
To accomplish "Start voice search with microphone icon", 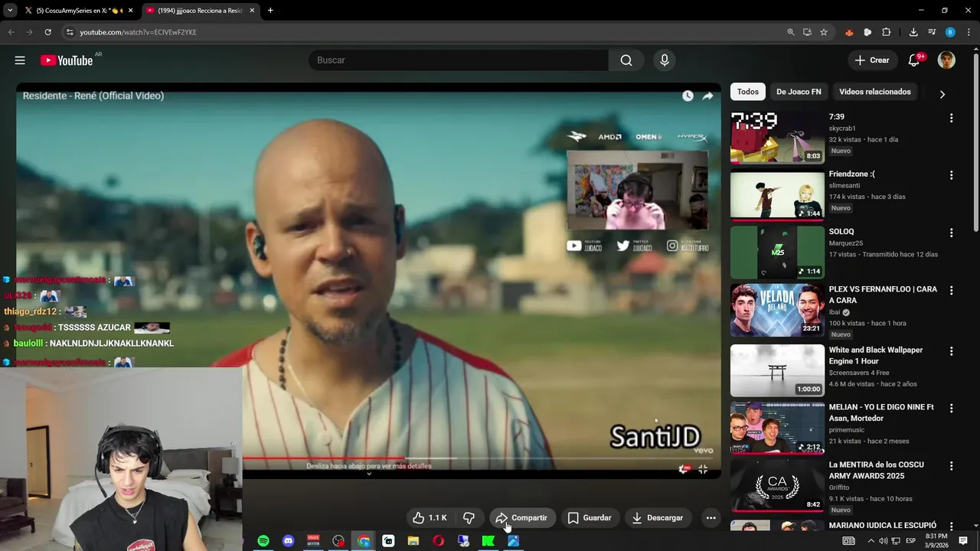I will 664,60.
